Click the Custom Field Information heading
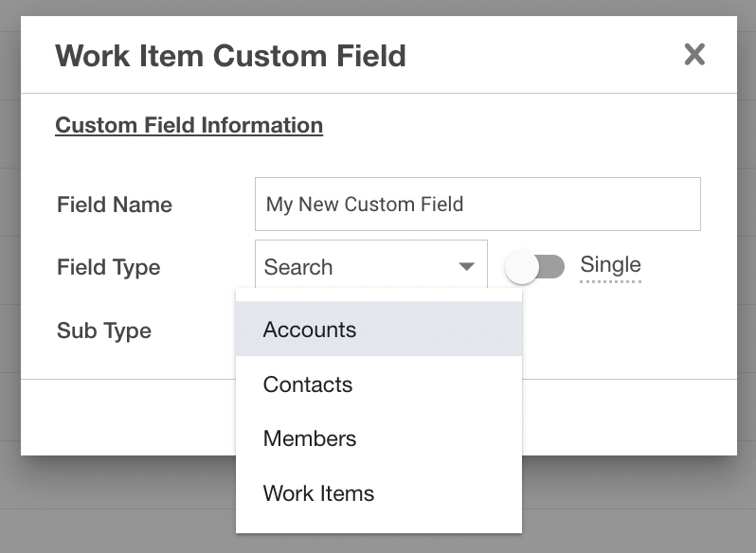This screenshot has height=553, width=756. pos(189,125)
